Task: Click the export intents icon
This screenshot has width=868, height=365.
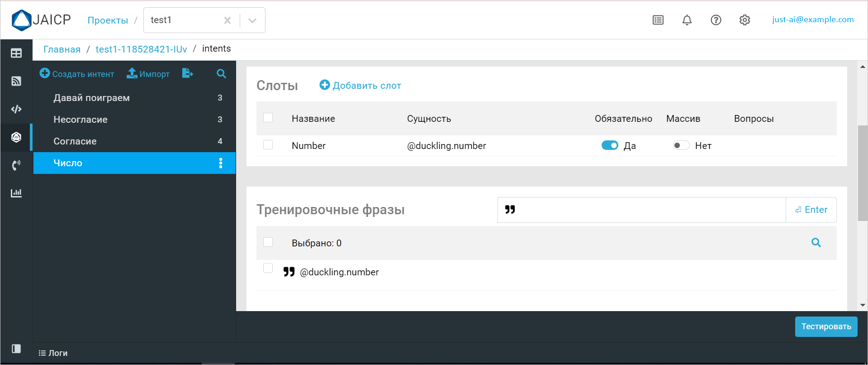Action: coord(187,73)
